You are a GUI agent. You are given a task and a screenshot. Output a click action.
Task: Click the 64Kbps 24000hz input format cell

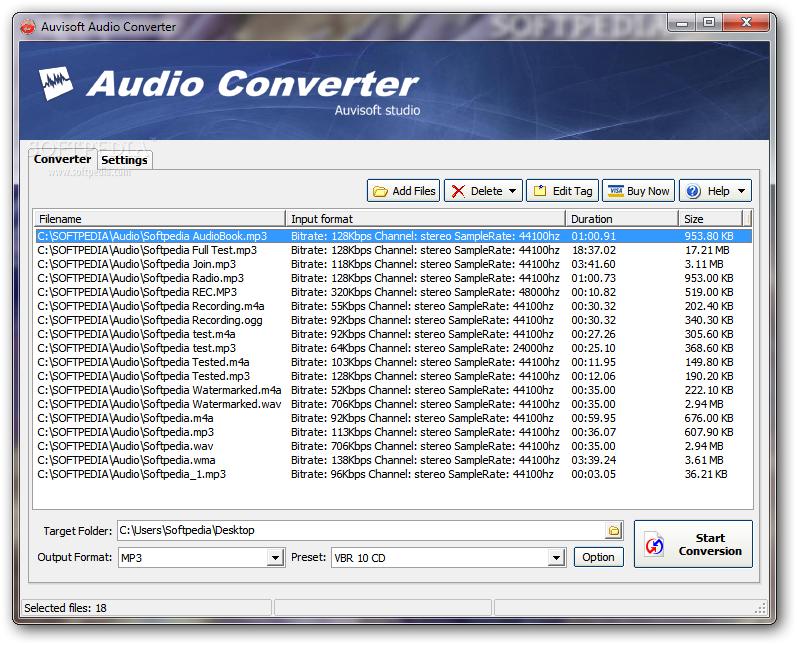[x=422, y=348]
